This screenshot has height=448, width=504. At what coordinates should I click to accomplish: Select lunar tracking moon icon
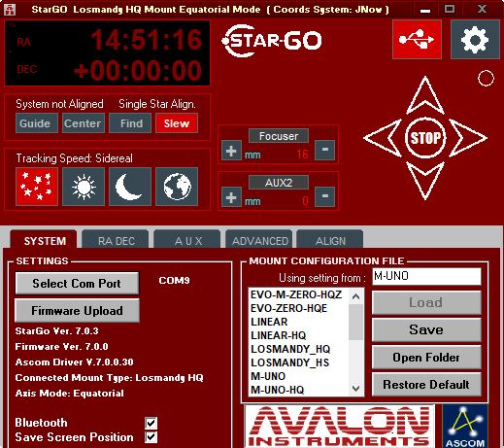[130, 187]
